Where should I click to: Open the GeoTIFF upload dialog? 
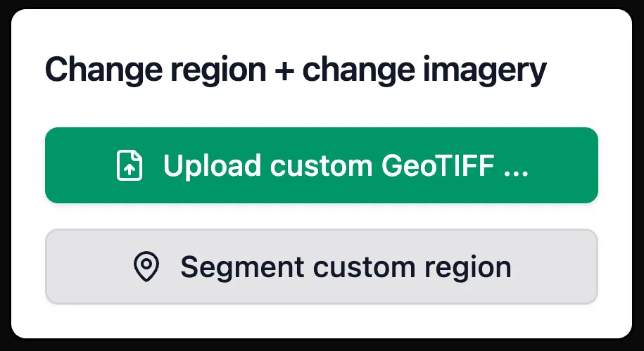tap(322, 165)
